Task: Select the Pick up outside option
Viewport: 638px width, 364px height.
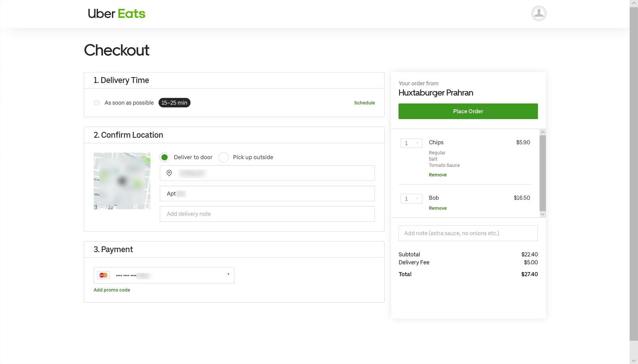Action: coord(224,157)
